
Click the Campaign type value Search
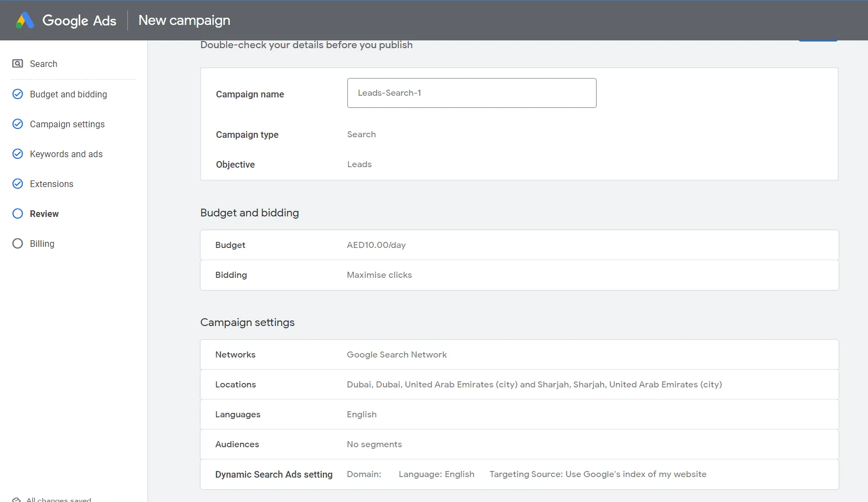(x=361, y=134)
